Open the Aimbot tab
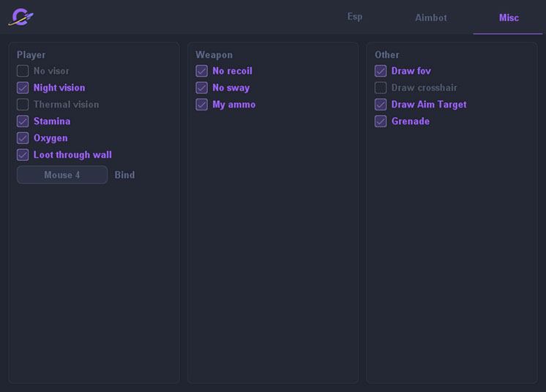546x392 pixels. pyautogui.click(x=430, y=18)
